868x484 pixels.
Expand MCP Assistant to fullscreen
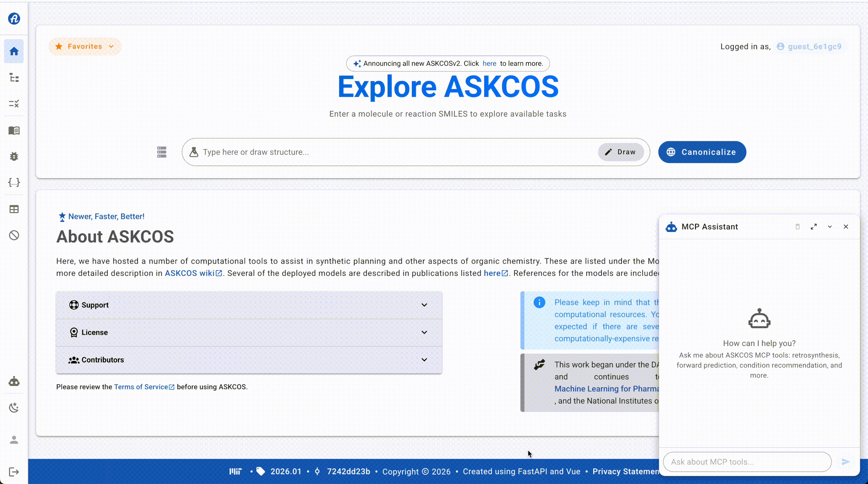pyautogui.click(x=814, y=227)
